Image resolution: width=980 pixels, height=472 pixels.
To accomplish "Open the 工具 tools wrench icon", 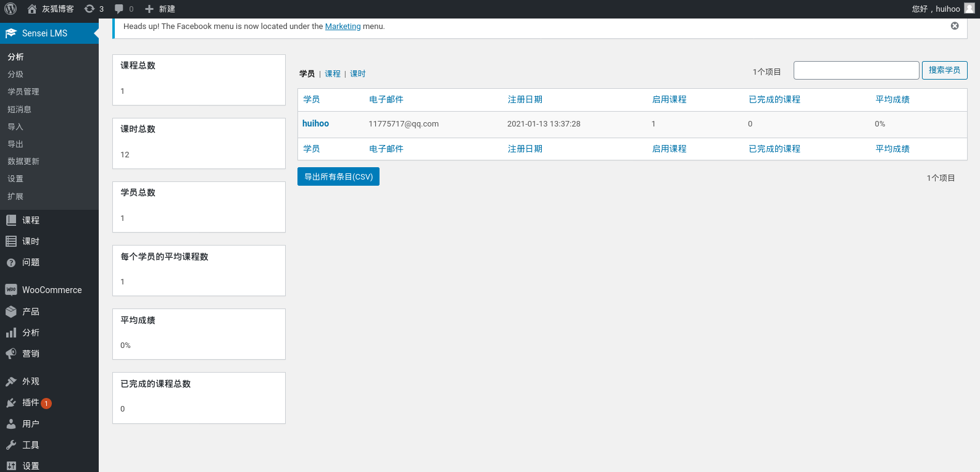I will 11,445.
